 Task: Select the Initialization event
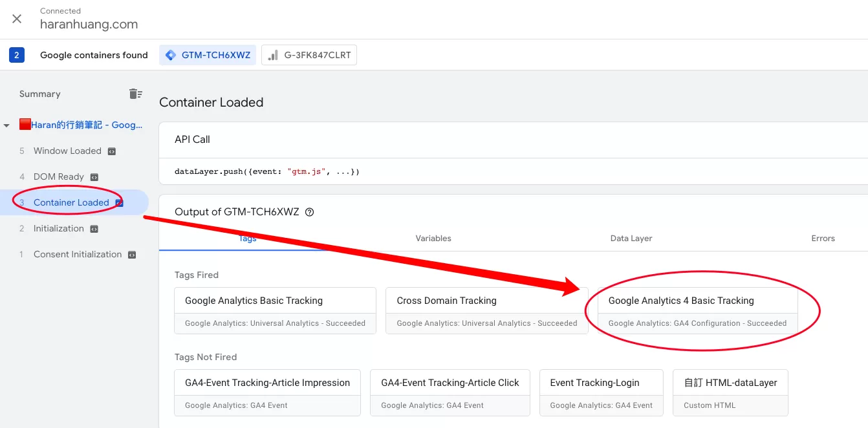[x=59, y=228]
